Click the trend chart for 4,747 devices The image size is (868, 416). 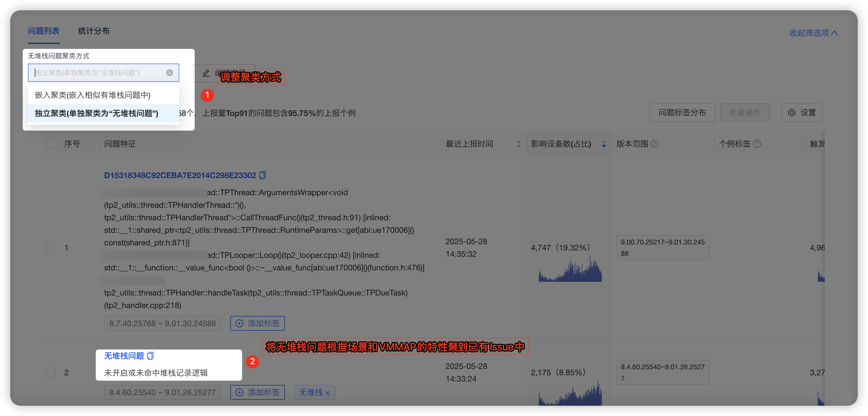[570, 269]
